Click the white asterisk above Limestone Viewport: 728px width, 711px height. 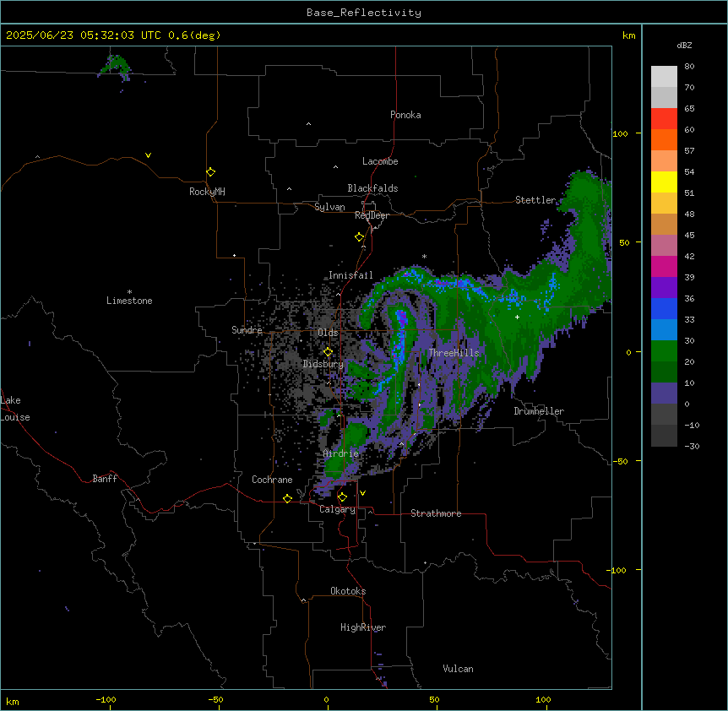tap(129, 292)
